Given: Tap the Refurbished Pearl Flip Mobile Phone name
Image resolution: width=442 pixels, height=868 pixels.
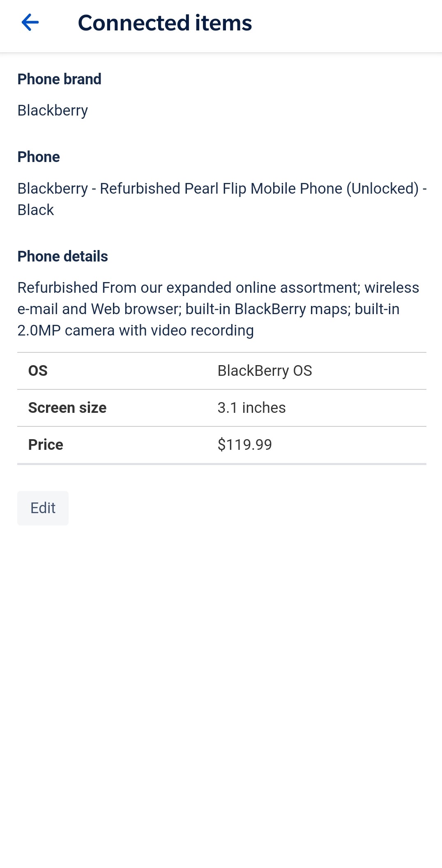Looking at the screenshot, I should pyautogui.click(x=220, y=189).
